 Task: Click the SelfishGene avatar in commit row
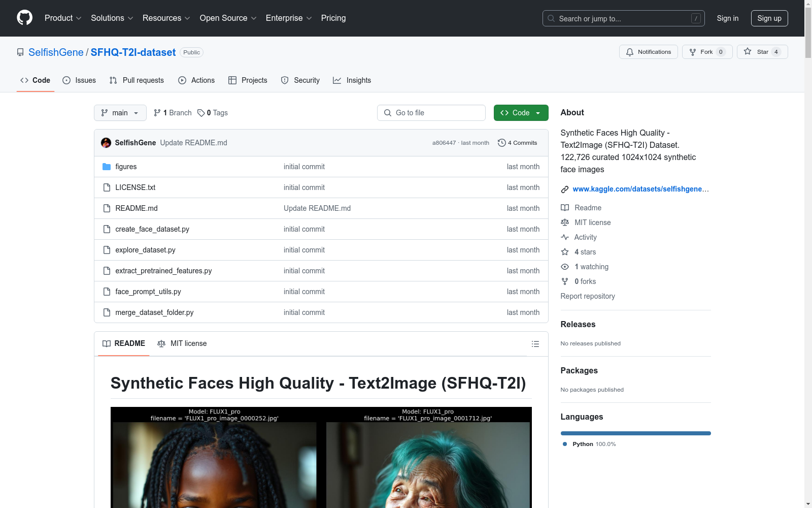coord(106,143)
